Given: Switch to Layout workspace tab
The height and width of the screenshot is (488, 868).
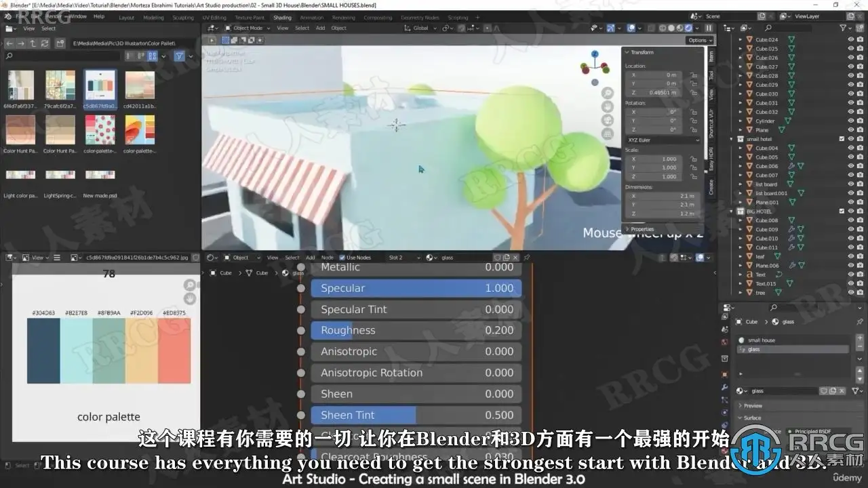Looking at the screenshot, I should 126,18.
